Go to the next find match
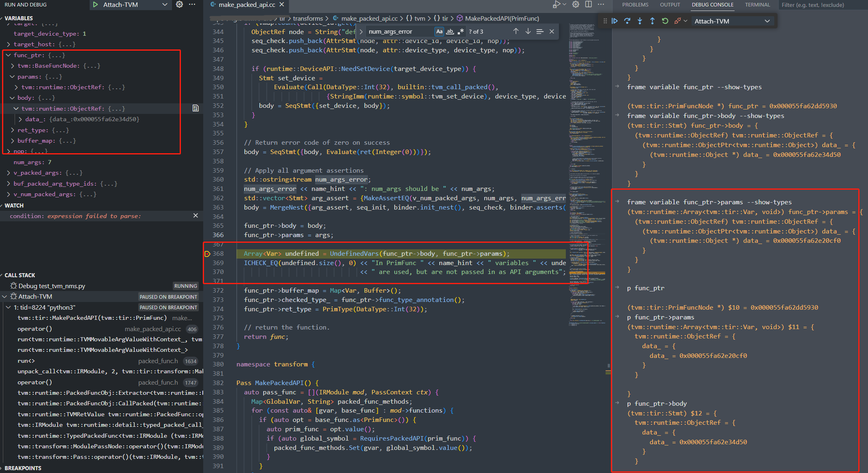The width and height of the screenshot is (868, 473). pyautogui.click(x=528, y=32)
